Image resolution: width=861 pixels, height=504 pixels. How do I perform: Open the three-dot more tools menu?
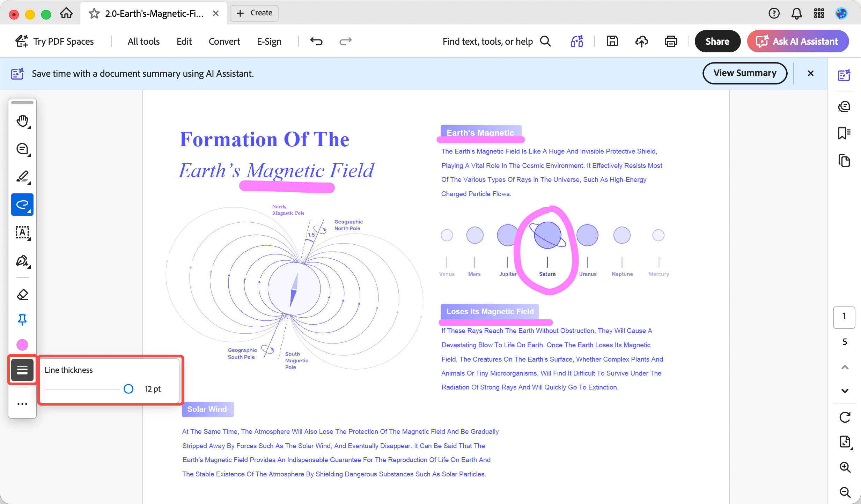tap(22, 404)
